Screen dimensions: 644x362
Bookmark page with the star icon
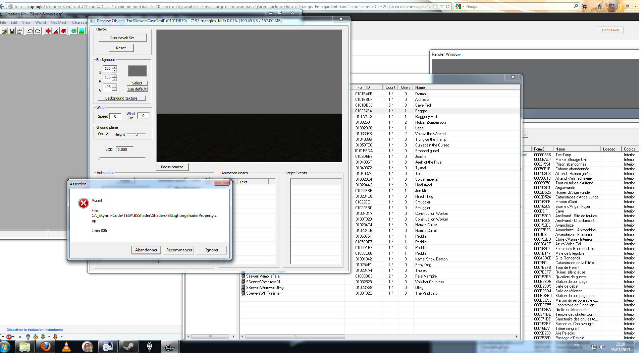[x=435, y=6]
